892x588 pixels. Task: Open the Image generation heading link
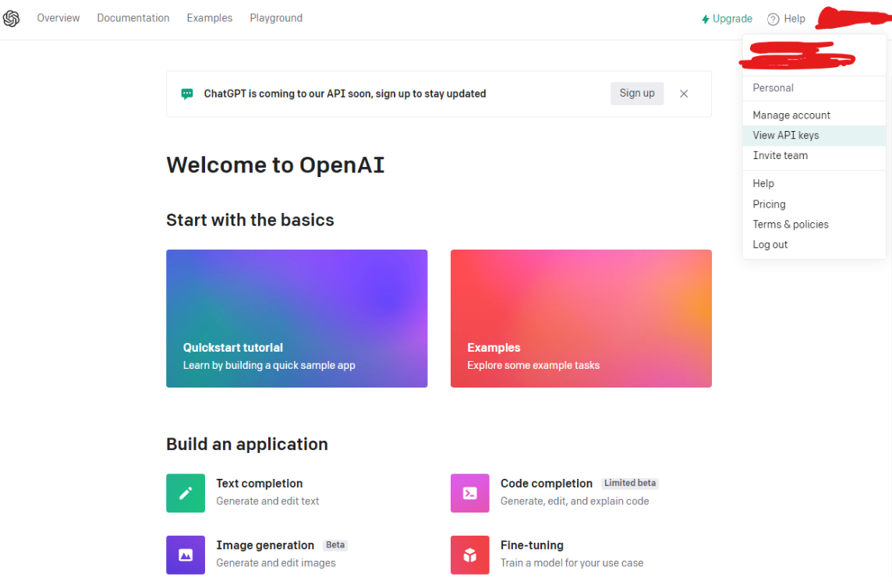point(265,545)
